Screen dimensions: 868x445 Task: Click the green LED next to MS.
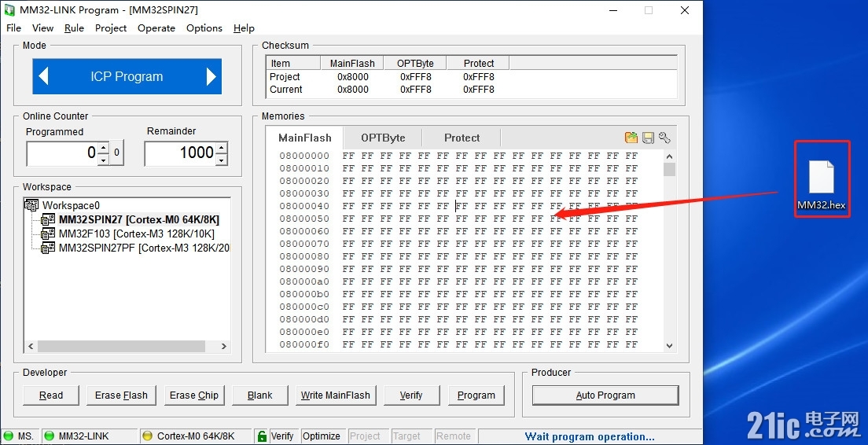9,436
